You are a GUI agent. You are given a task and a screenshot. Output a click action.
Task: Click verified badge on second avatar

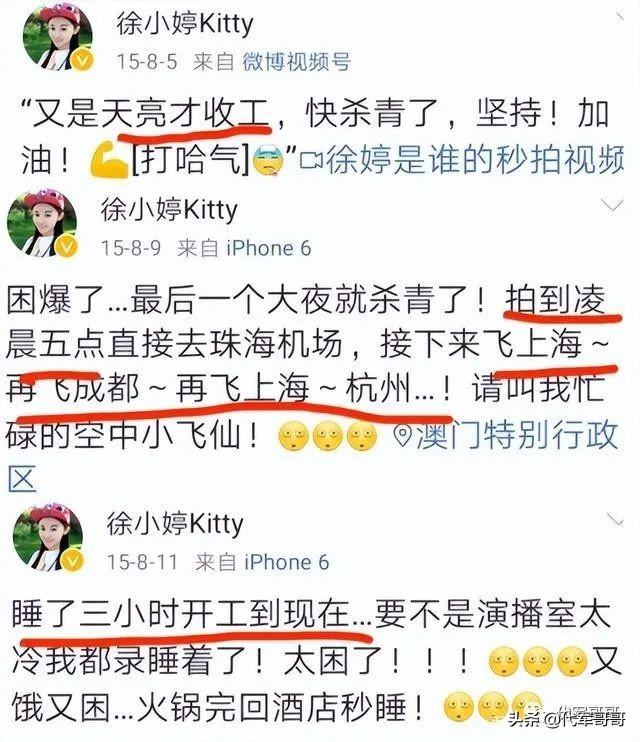tap(67, 246)
